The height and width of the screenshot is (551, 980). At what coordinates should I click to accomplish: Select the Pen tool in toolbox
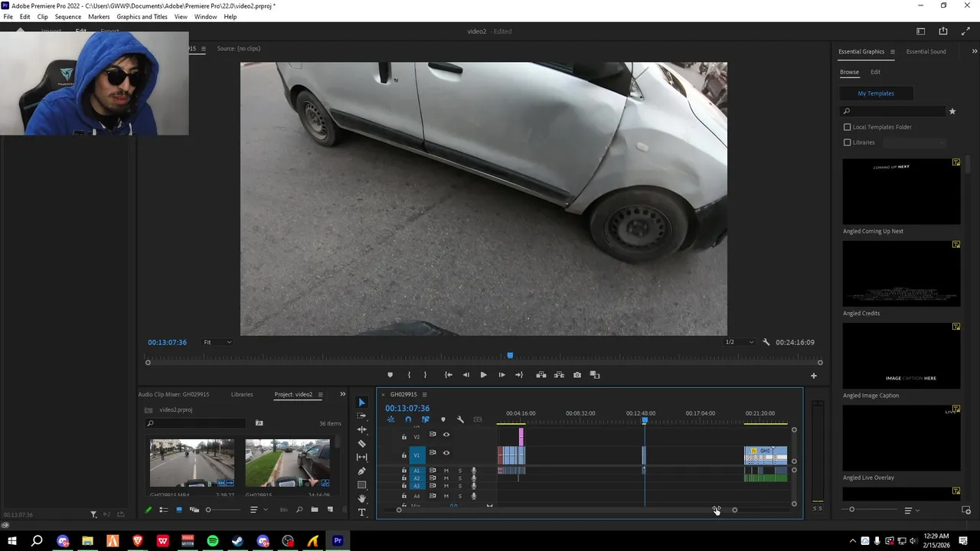tap(362, 471)
